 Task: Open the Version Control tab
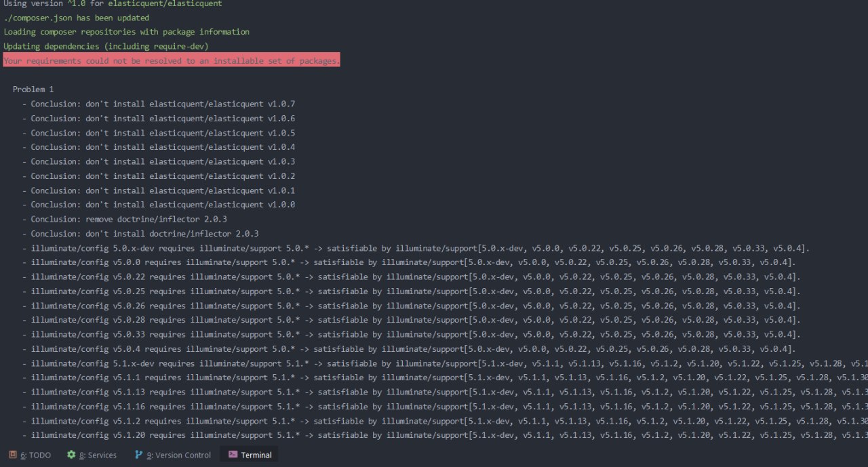pyautogui.click(x=173, y=455)
